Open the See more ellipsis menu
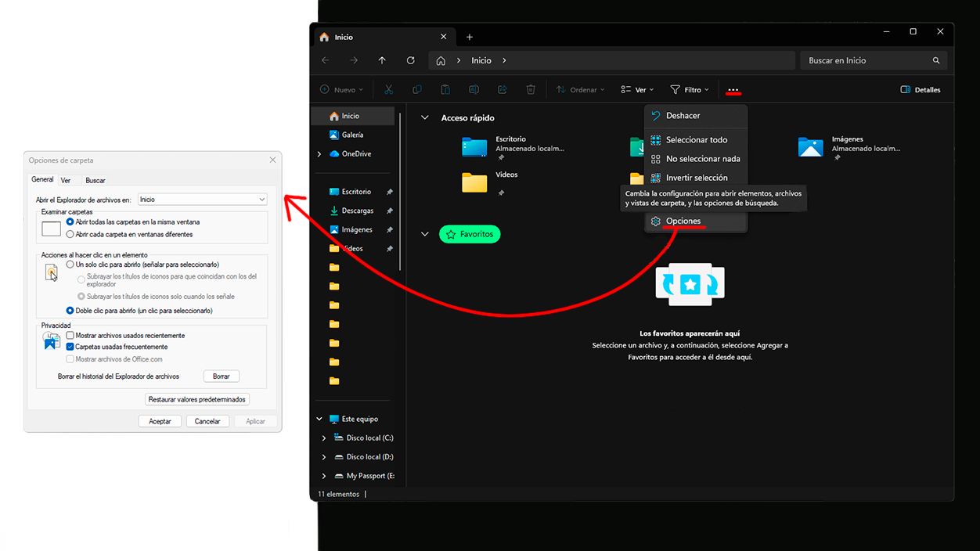This screenshot has width=980, height=551. point(733,89)
